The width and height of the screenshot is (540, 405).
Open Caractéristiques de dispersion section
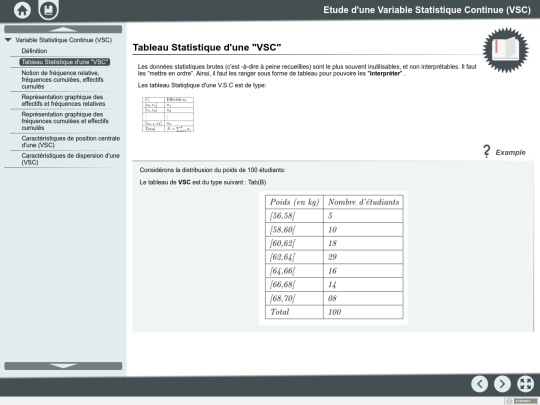[x=71, y=159]
